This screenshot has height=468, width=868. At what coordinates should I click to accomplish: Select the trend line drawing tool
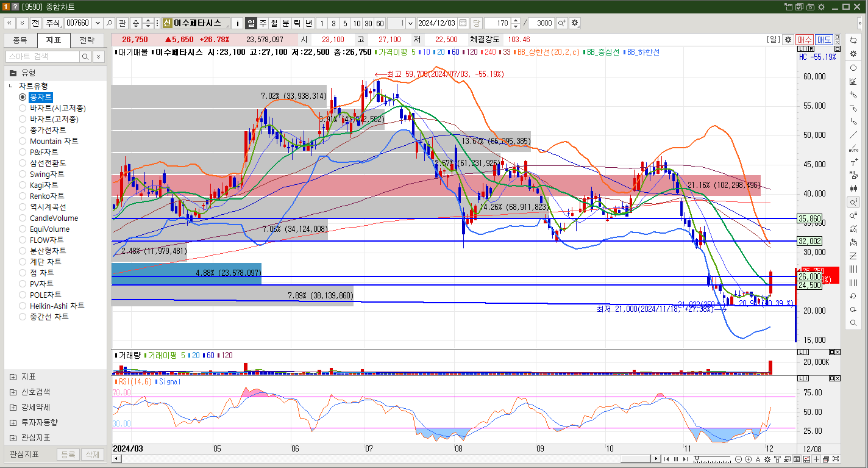click(x=853, y=135)
